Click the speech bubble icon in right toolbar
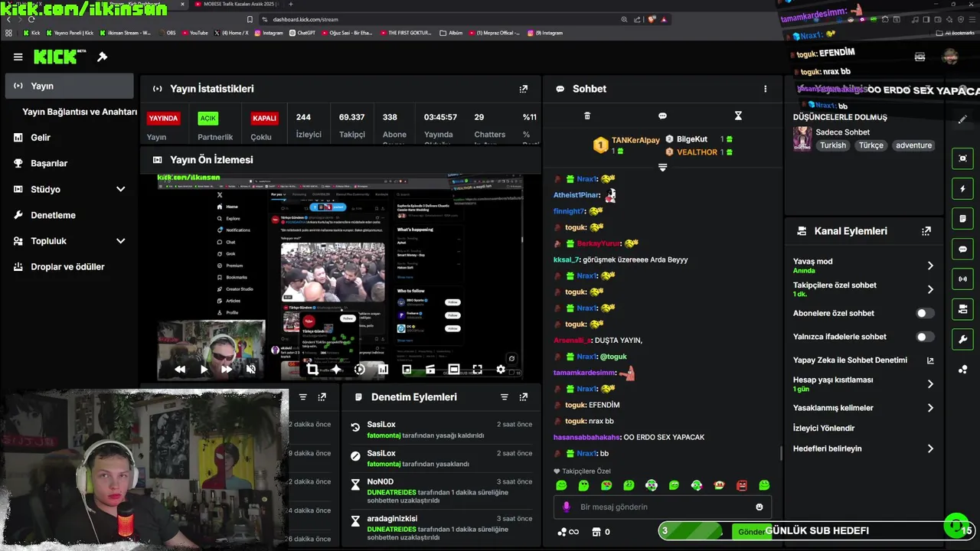 (x=962, y=249)
